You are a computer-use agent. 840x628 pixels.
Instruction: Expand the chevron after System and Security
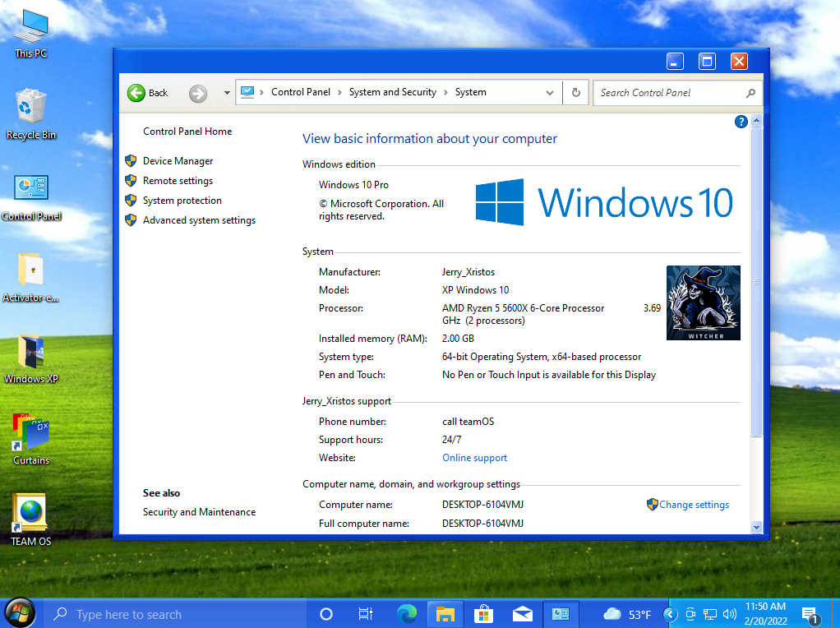[x=445, y=92]
